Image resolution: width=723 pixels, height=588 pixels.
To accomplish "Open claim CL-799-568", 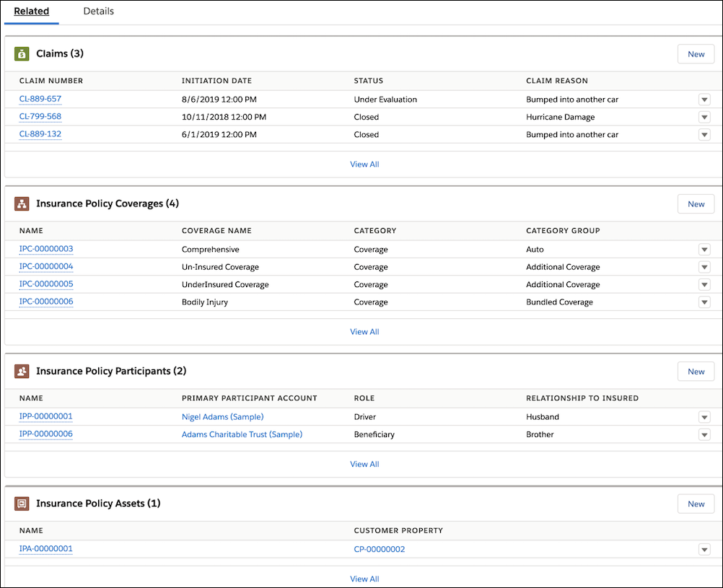I will 40,116.
